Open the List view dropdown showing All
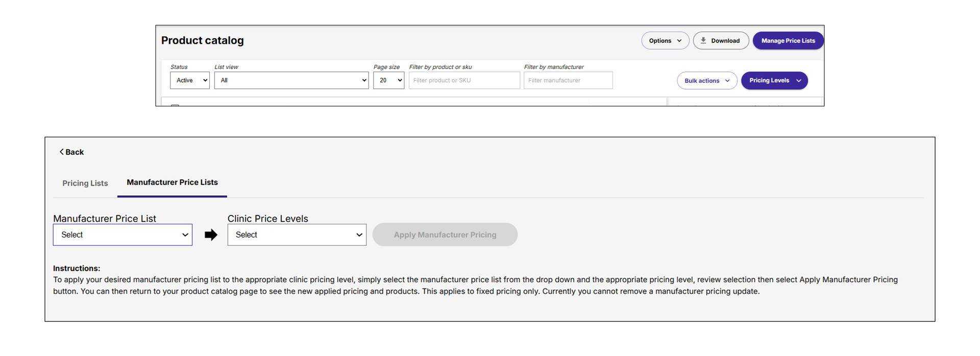This screenshot has width=980, height=356. coord(291,81)
